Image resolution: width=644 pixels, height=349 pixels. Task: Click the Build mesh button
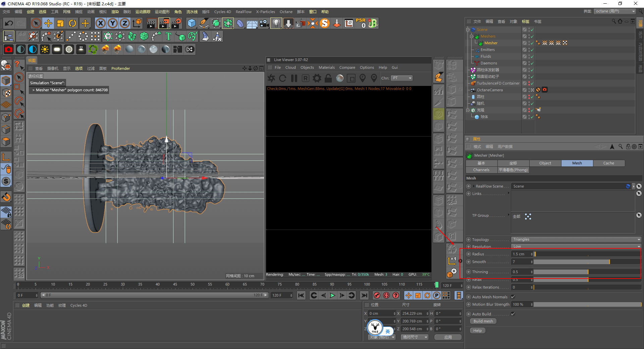pos(483,321)
